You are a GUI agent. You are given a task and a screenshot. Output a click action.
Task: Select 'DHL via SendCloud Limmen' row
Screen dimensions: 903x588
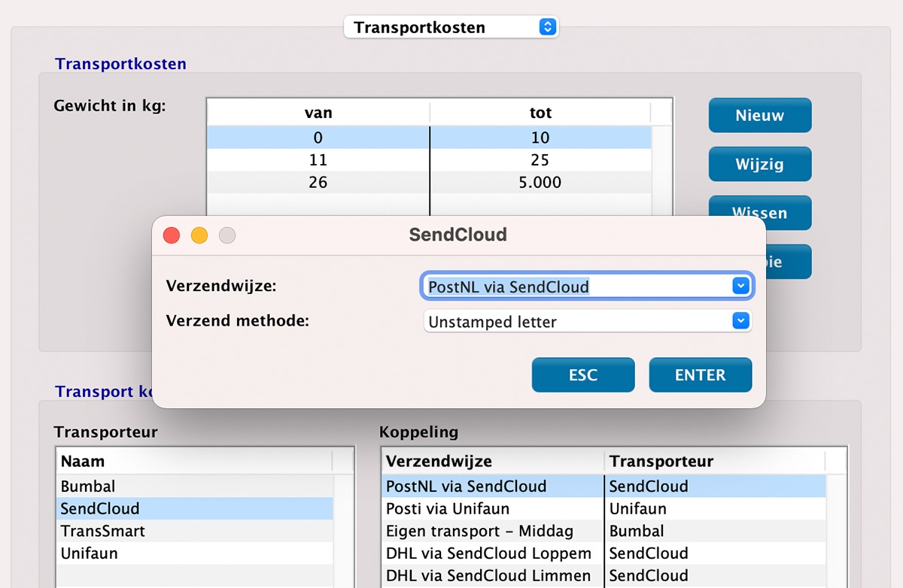pos(604,576)
